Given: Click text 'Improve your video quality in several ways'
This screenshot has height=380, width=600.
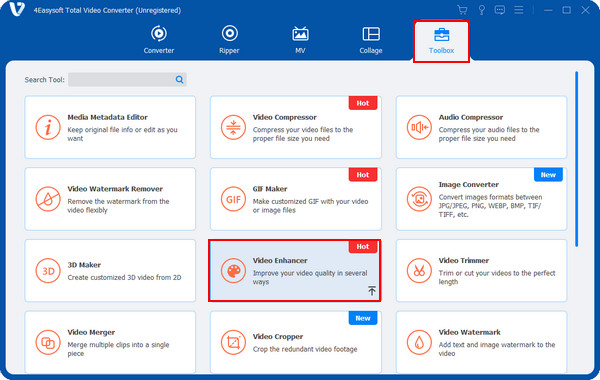Looking at the screenshot, I should pos(310,277).
